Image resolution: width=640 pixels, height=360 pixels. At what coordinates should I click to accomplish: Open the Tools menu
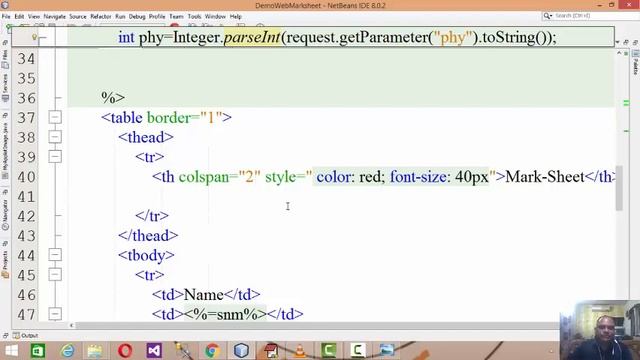pyautogui.click(x=194, y=16)
